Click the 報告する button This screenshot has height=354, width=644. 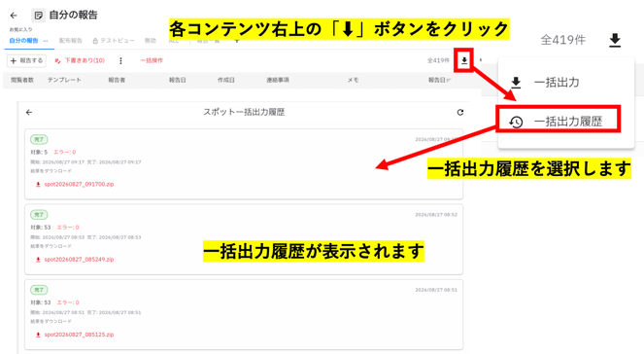[26, 61]
